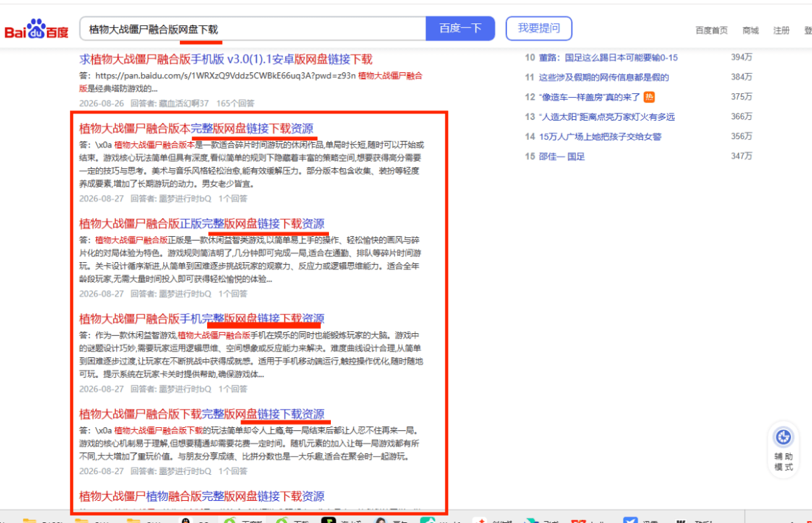Click the 165个回答 answer count
This screenshot has height=523, width=812.
tap(235, 103)
